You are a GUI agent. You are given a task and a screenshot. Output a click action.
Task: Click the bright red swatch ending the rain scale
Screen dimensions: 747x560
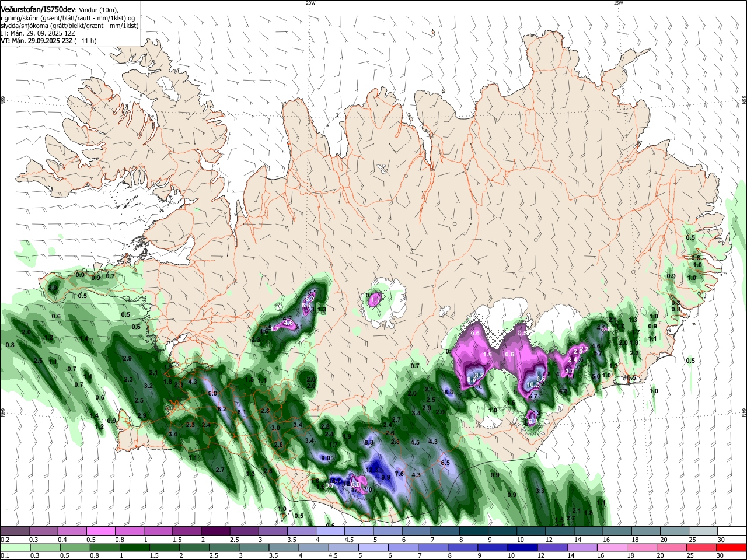point(732,547)
